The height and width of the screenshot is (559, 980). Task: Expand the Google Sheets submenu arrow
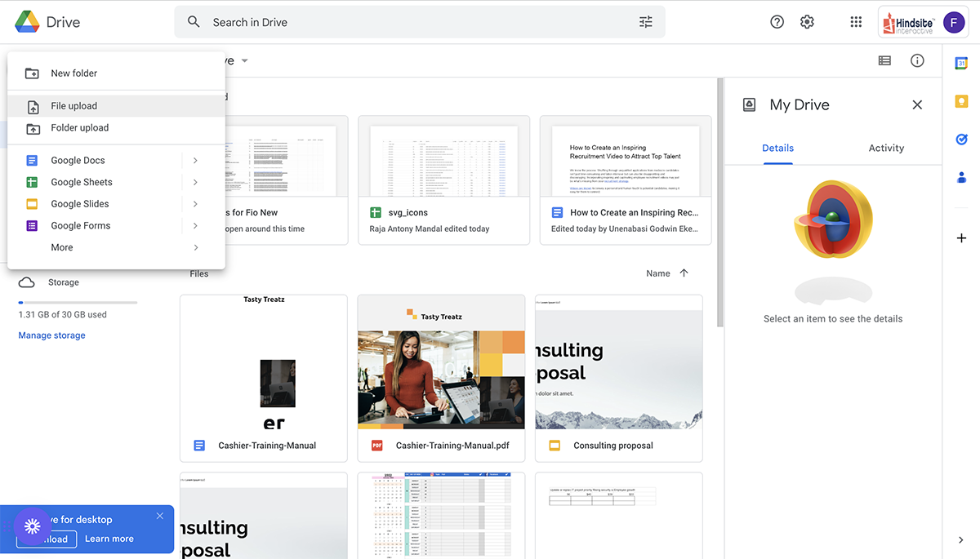point(195,182)
